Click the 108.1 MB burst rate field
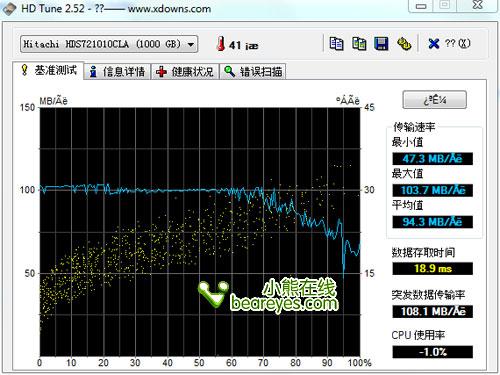This screenshot has width=500, height=375. coord(432,312)
